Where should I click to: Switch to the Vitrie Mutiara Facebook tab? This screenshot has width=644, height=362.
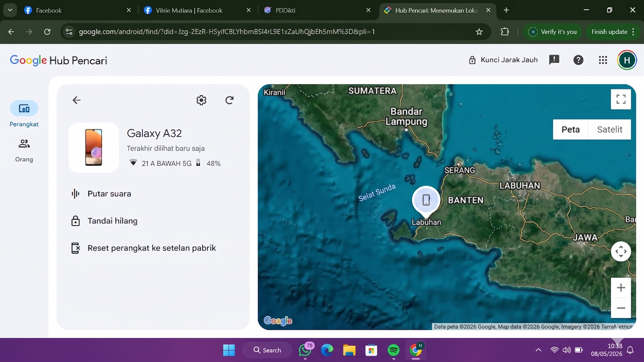tap(197, 10)
